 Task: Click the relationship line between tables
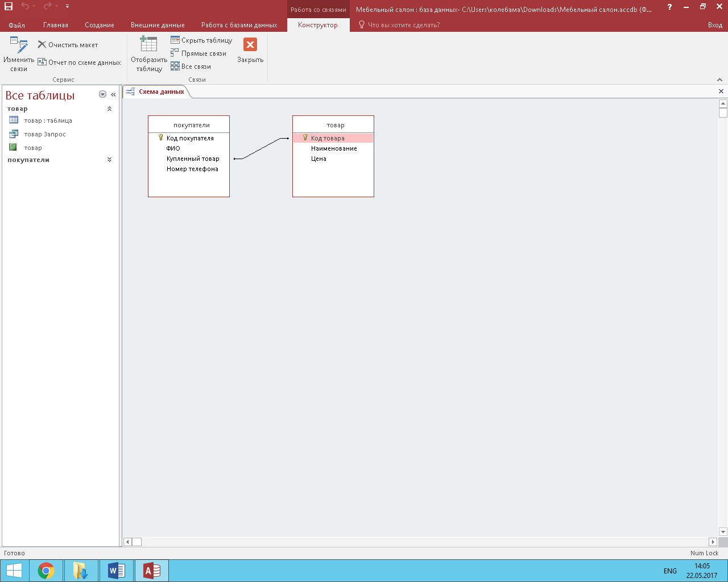[x=261, y=148]
